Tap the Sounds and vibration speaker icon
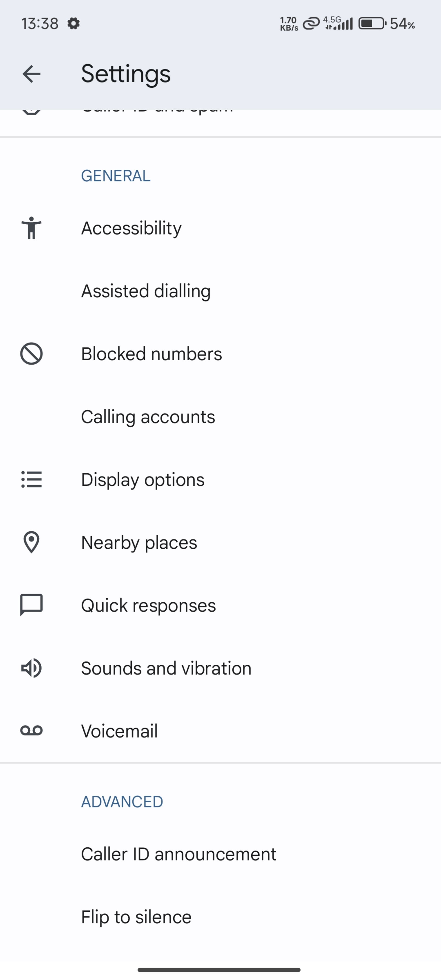The height and width of the screenshot is (980, 441). [x=31, y=668]
